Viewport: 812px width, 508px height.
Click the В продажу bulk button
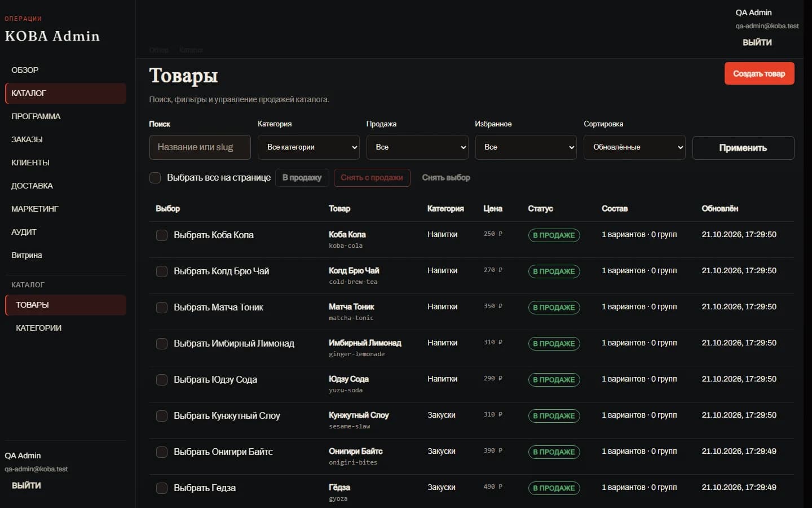coord(302,178)
